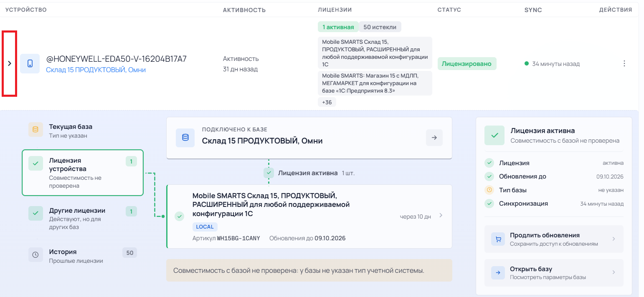This screenshot has width=644, height=297.
Task: Click check icon beside Обновления до in summary
Action: point(489,176)
